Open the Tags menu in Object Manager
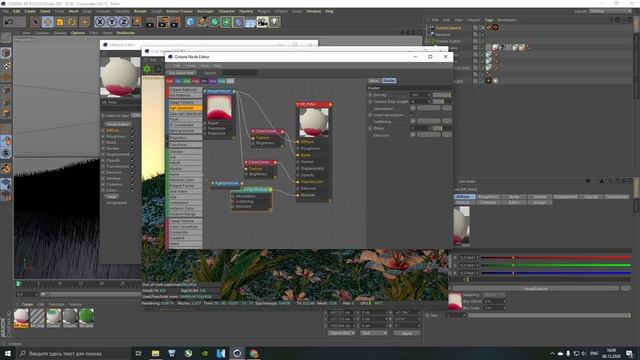The height and width of the screenshot is (360, 640). 489,20
